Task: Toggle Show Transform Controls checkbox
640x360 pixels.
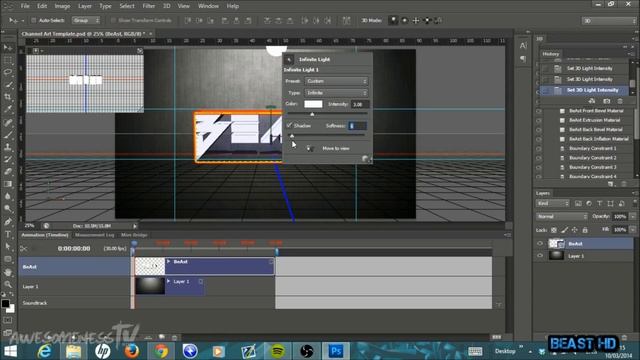Action: (x=113, y=20)
